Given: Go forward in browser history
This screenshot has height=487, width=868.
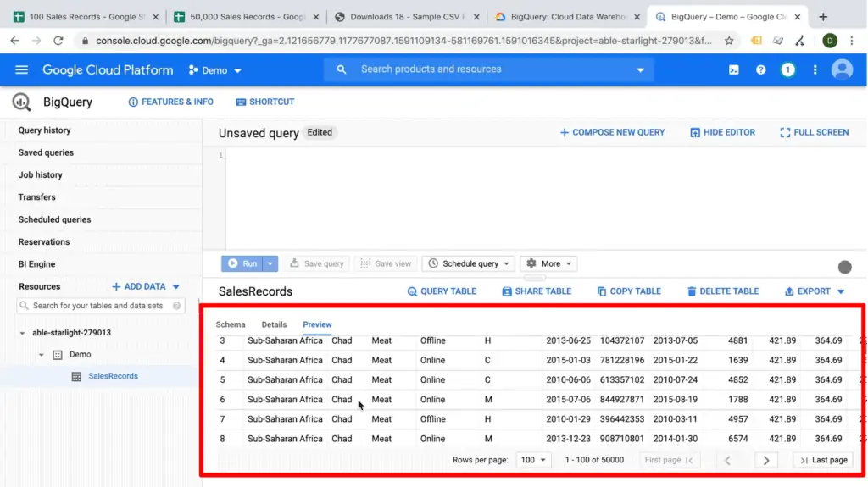Looking at the screenshot, I should click(36, 41).
